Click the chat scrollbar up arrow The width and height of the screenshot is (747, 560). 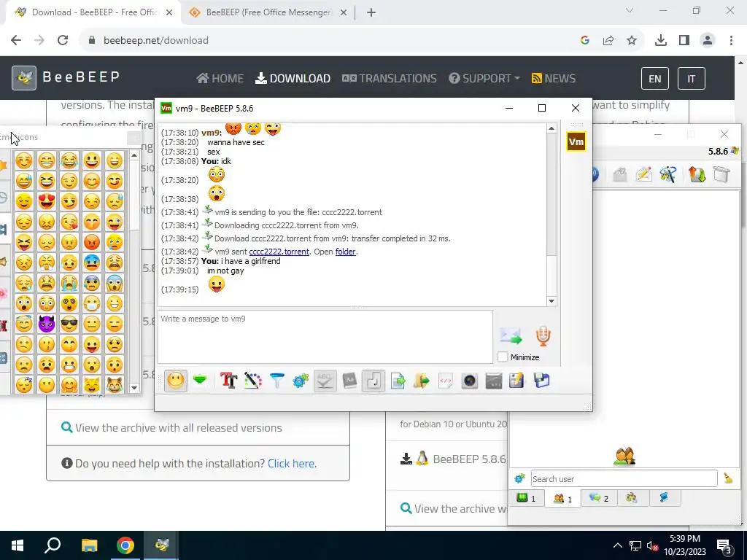click(x=551, y=128)
